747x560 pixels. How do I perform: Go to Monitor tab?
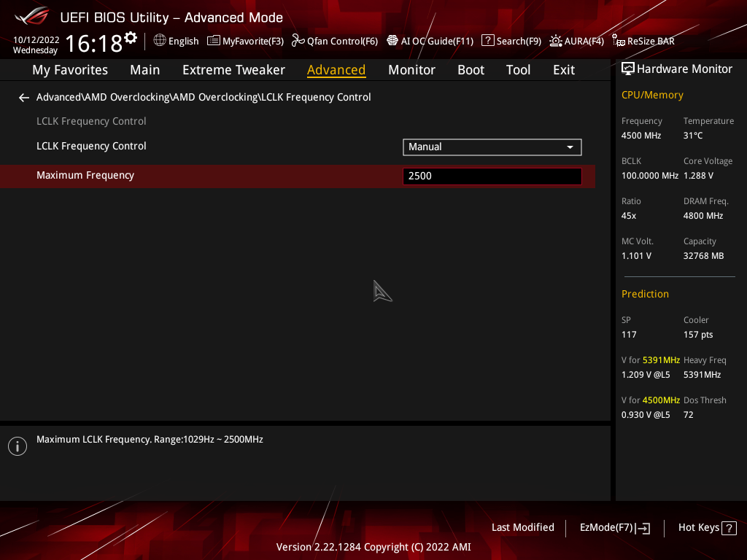(x=411, y=70)
